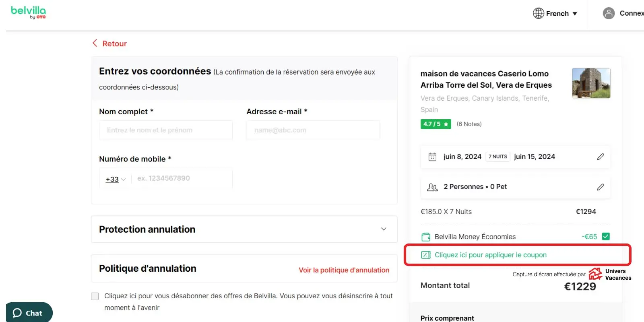644x322 pixels.
Task: Click the coupon icon in the price summary
Action: coord(425,255)
